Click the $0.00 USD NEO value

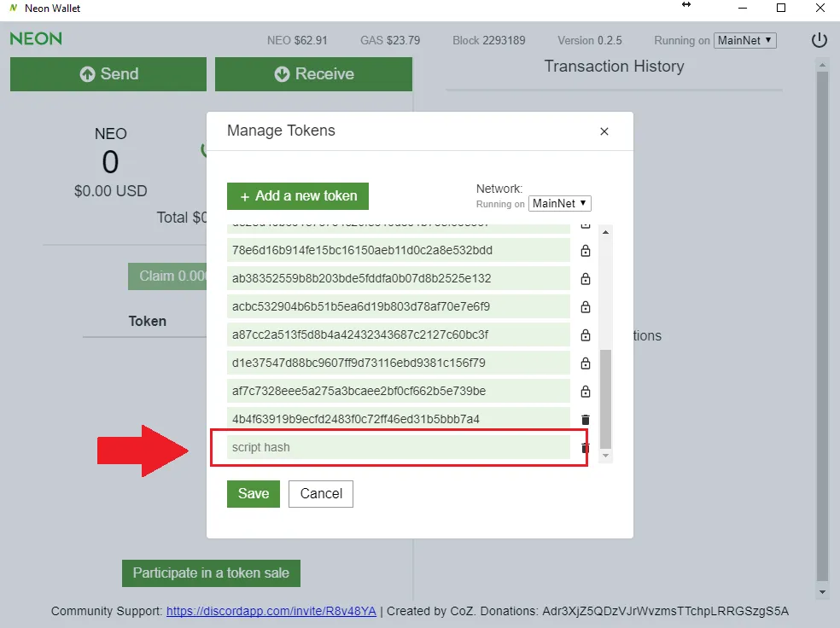(110, 190)
